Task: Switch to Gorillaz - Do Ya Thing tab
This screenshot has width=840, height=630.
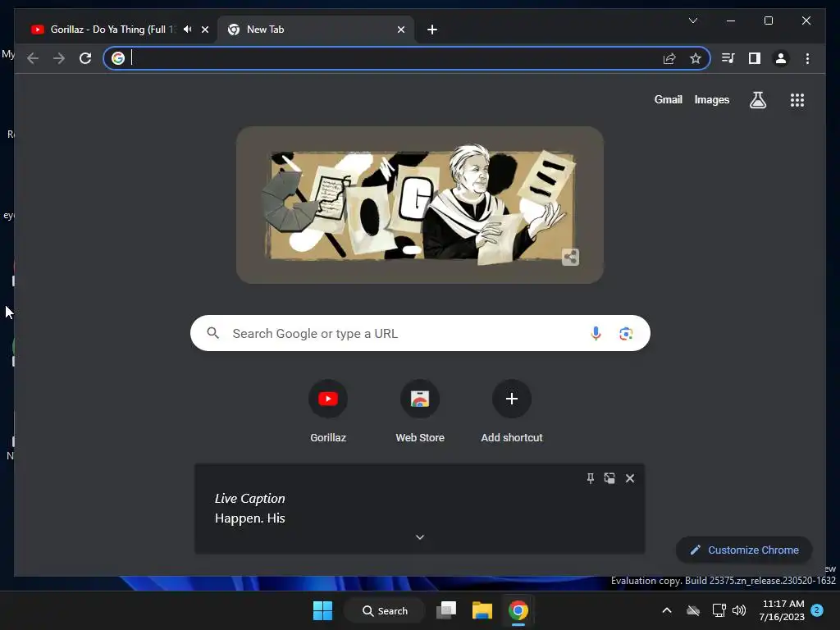Action: [113, 30]
